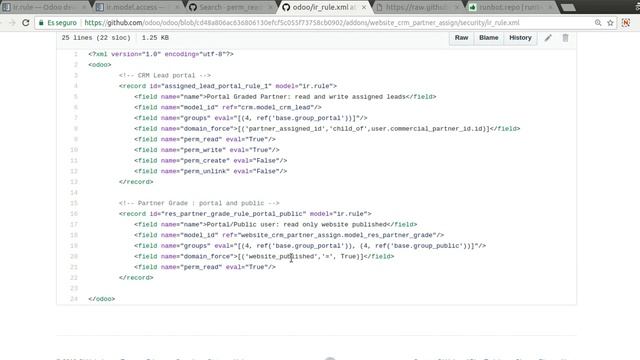640x360 pixels.
Task: View file History
Action: click(520, 38)
